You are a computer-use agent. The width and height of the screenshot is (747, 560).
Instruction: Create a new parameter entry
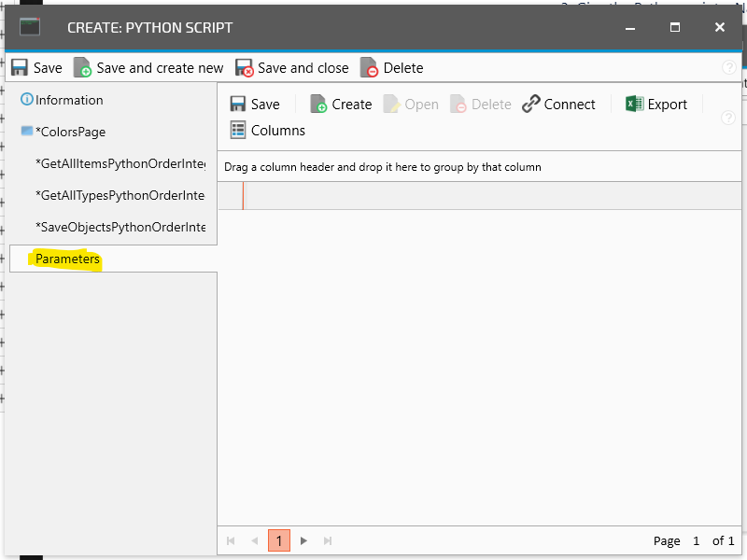pos(341,105)
